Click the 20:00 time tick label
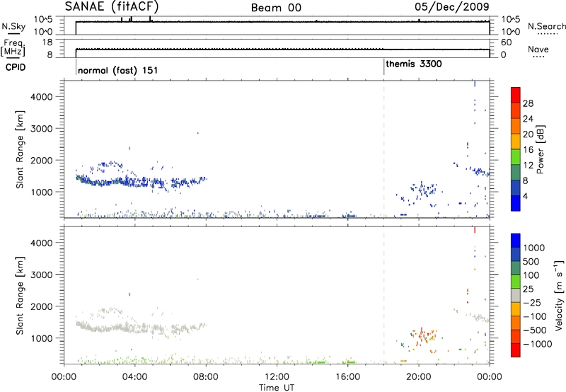Viewport: 566px width, 392px height. (x=418, y=377)
